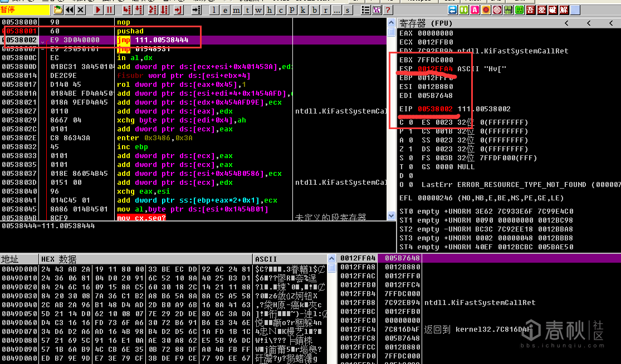Click the red 解 icon
Screen dimensions: 621x364
564,9
